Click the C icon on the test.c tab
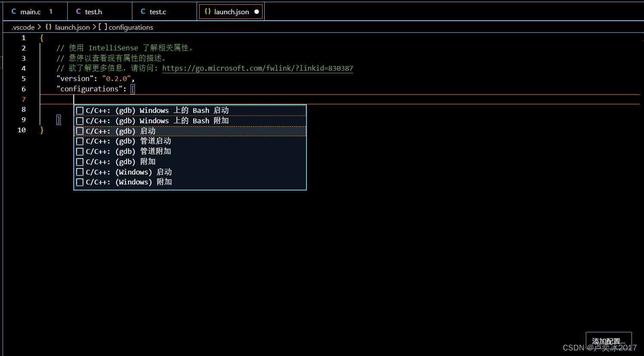The image size is (644, 356). pyautogui.click(x=143, y=12)
